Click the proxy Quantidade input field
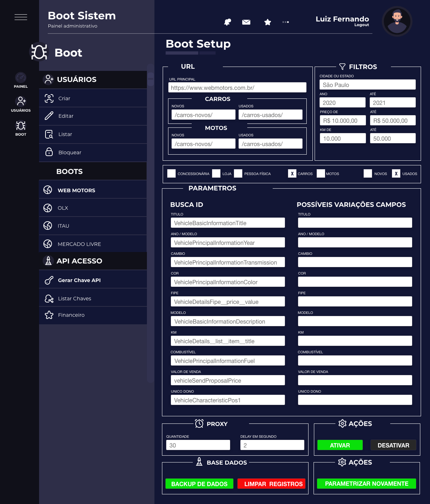This screenshot has height=504, width=430. (x=198, y=445)
